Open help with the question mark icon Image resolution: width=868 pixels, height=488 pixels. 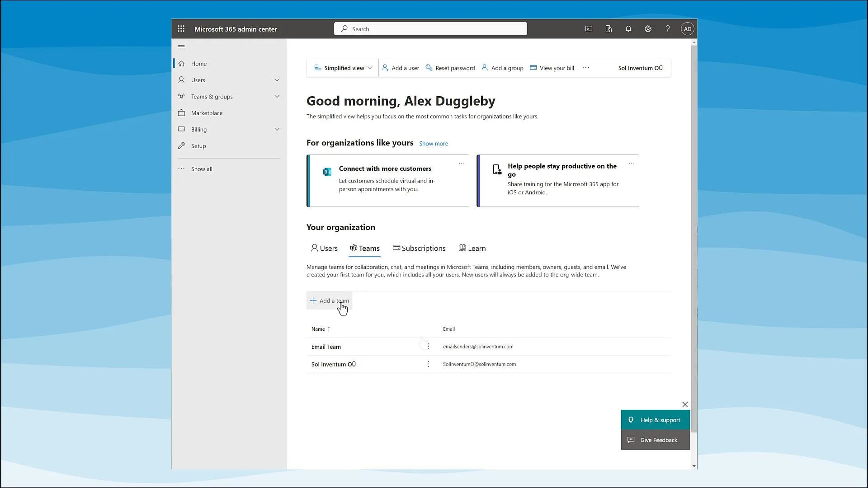[668, 28]
